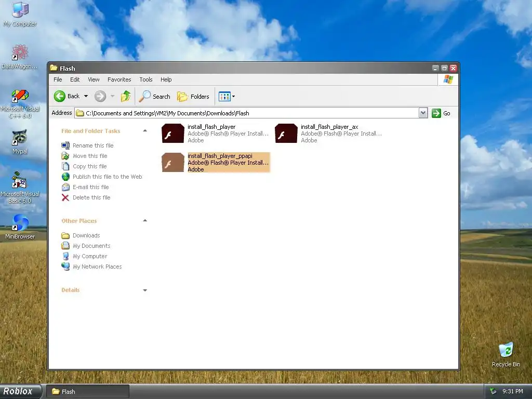This screenshot has width=532, height=399.
Task: Click the install_flash_player_ppapi file name
Action: point(220,156)
